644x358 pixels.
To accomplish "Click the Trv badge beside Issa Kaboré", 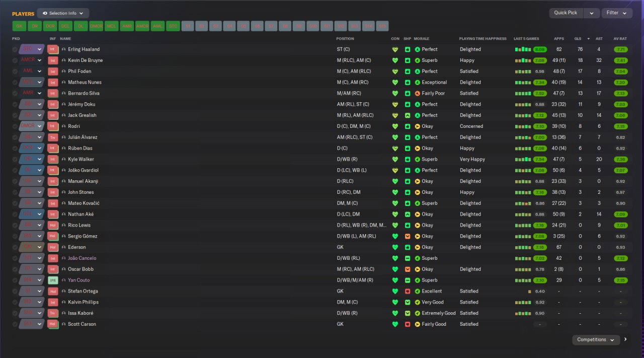I will pyautogui.click(x=53, y=313).
